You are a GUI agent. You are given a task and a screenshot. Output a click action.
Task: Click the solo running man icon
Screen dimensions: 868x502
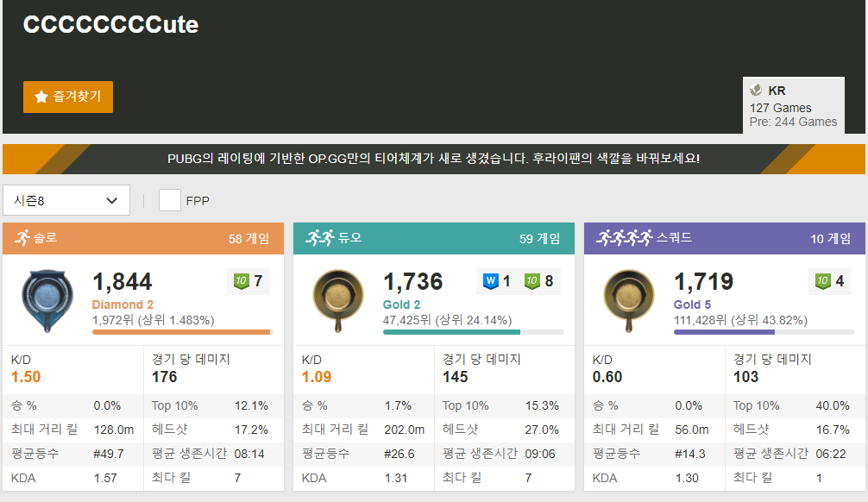[22, 238]
